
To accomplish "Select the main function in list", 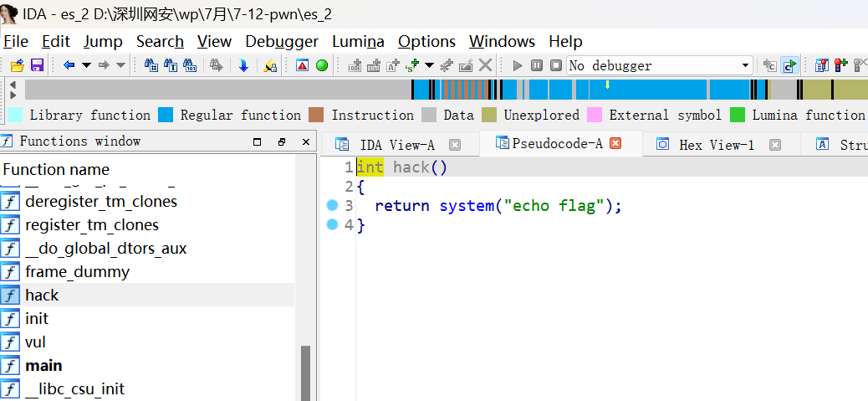I will click(43, 366).
